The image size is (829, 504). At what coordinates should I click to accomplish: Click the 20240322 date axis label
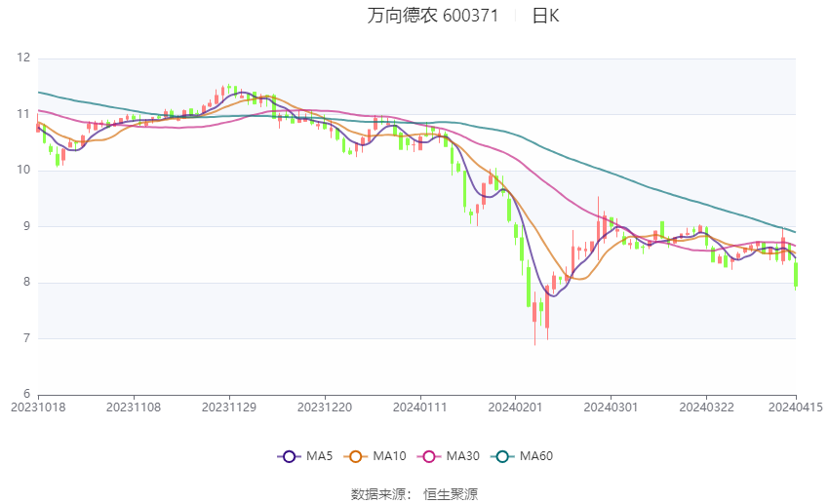click(x=705, y=407)
